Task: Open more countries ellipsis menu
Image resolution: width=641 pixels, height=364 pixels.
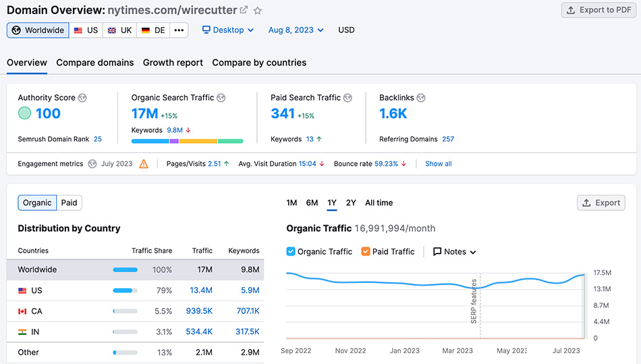Action: (x=179, y=30)
